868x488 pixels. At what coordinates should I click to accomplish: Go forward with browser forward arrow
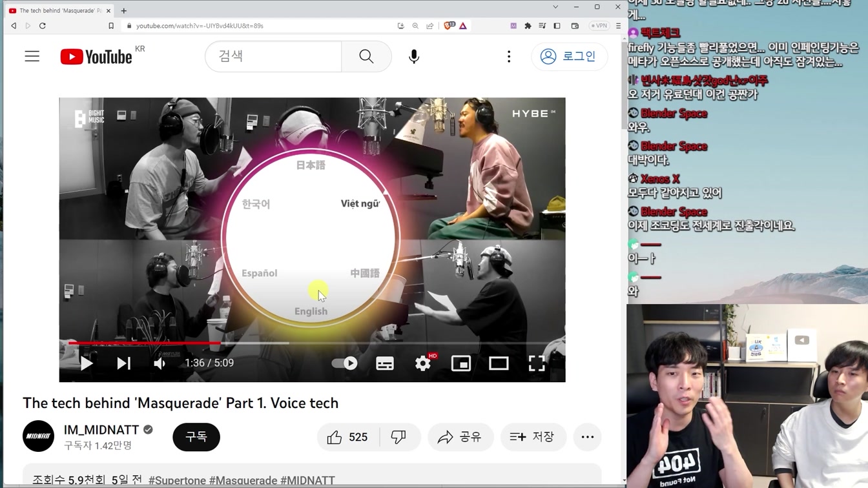[28, 26]
